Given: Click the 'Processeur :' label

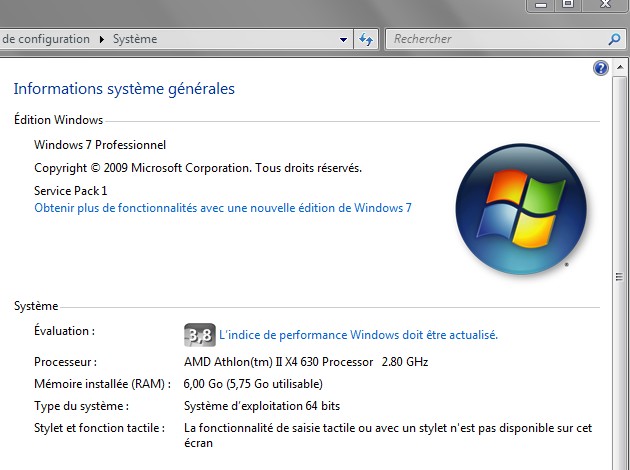Looking at the screenshot, I should pyautogui.click(x=65, y=362).
